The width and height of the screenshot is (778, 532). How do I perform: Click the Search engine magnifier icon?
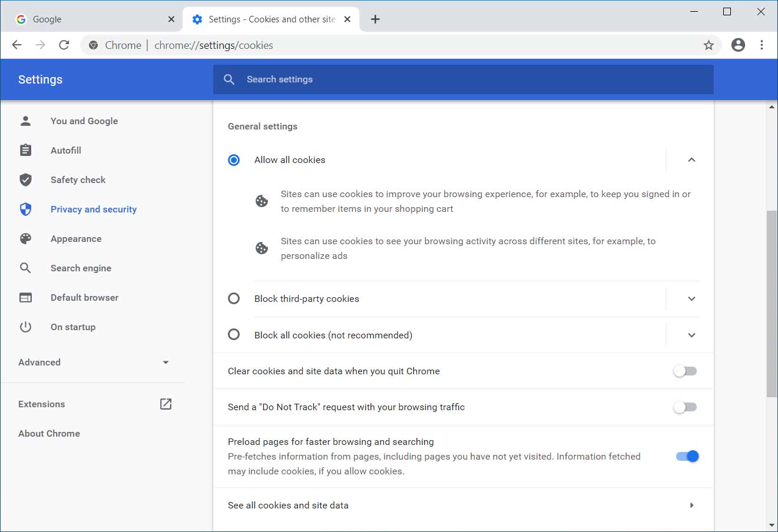tap(25, 268)
